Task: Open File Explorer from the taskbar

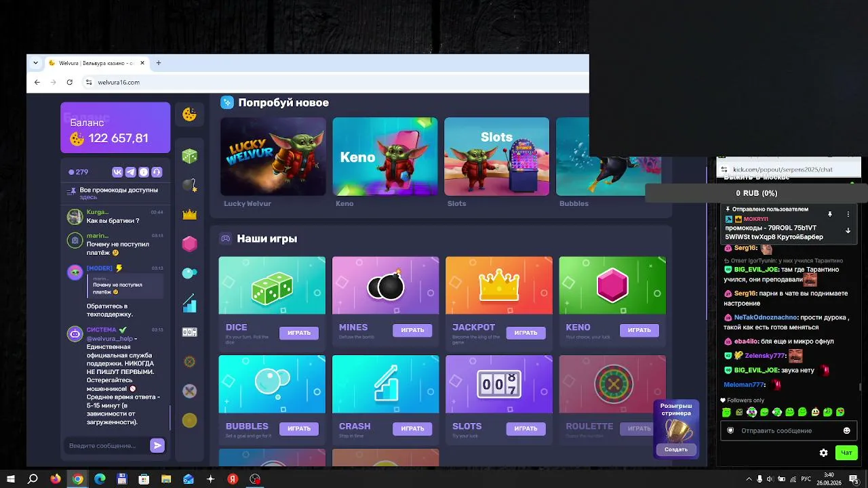Action: coord(166,479)
